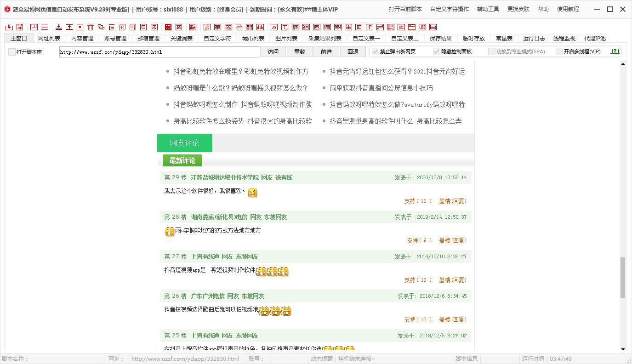This screenshot has width=632, height=364.
Task: Click the 学 glyph toolbar icon
Action: (218, 27)
